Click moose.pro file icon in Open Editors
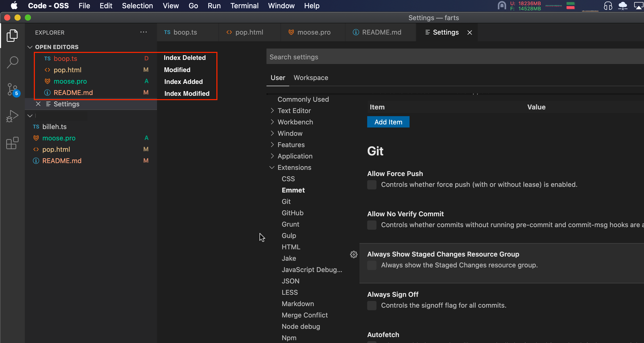644x343 pixels. click(47, 81)
